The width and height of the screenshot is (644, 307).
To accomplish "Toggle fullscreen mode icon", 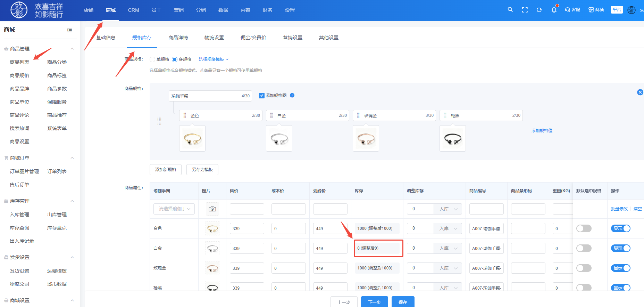I will tap(525, 10).
